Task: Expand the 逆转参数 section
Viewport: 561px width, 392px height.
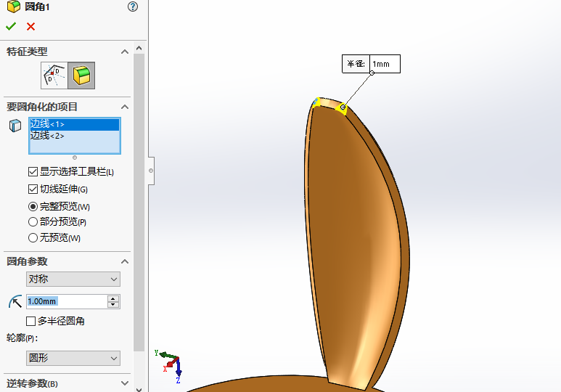Action: tap(124, 383)
